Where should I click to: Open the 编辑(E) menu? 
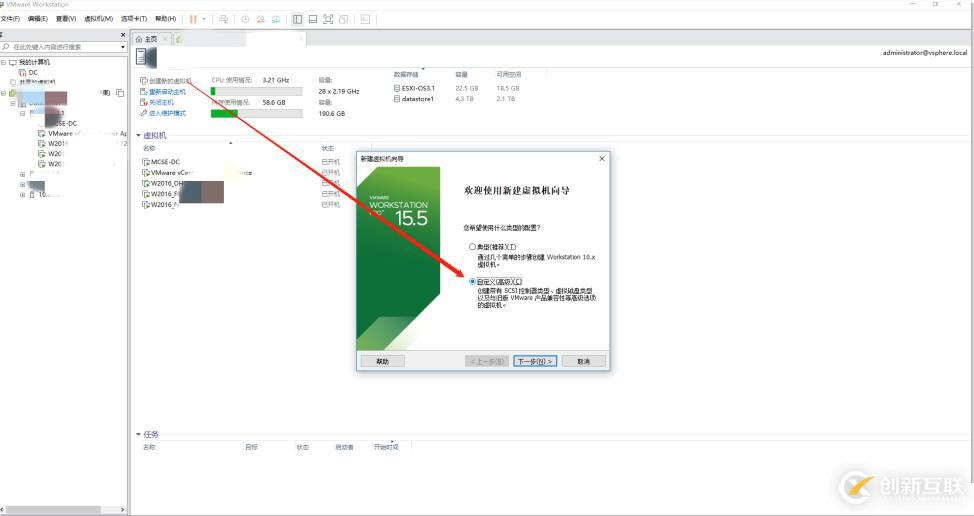click(x=37, y=19)
